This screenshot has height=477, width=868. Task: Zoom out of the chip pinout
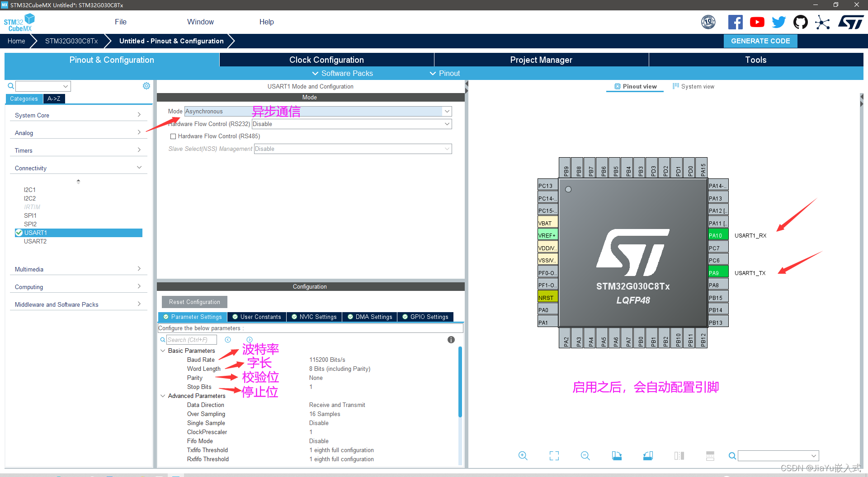click(x=585, y=456)
